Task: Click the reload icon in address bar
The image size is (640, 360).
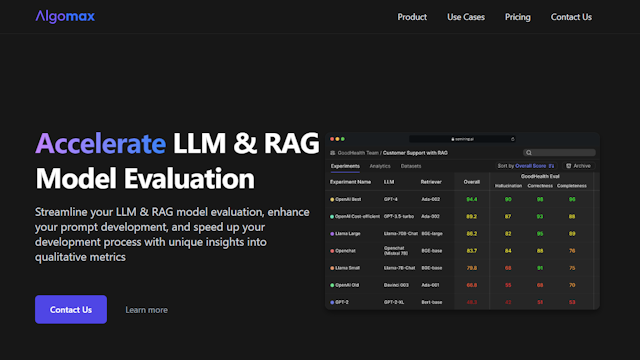Action: click(x=513, y=139)
